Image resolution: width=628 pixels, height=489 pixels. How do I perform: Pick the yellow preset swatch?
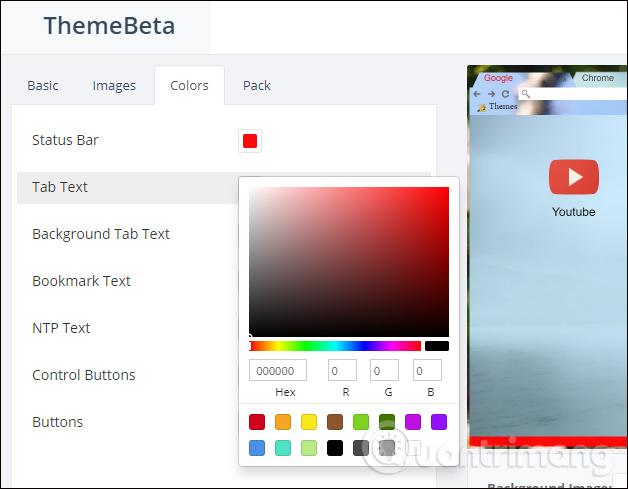pyautogui.click(x=309, y=422)
